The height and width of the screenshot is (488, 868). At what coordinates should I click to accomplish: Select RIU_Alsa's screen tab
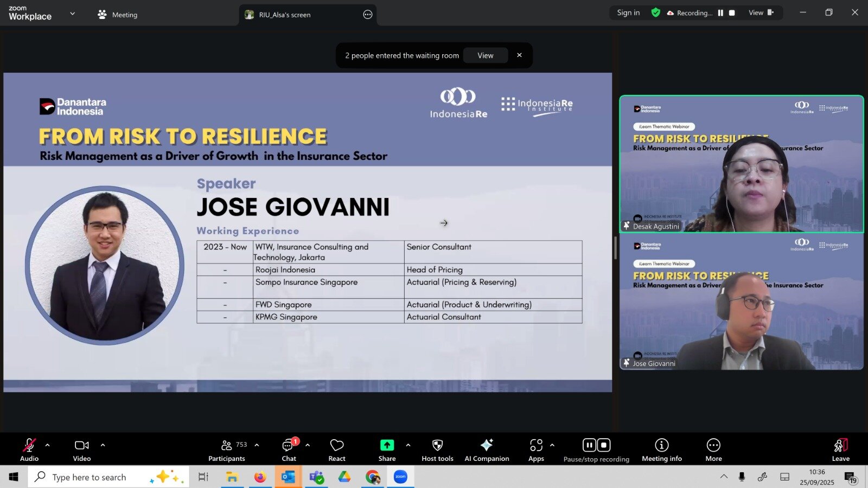[x=284, y=15]
